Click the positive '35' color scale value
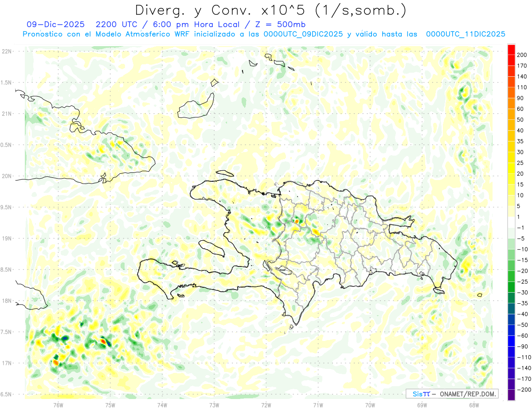 (x=520, y=141)
